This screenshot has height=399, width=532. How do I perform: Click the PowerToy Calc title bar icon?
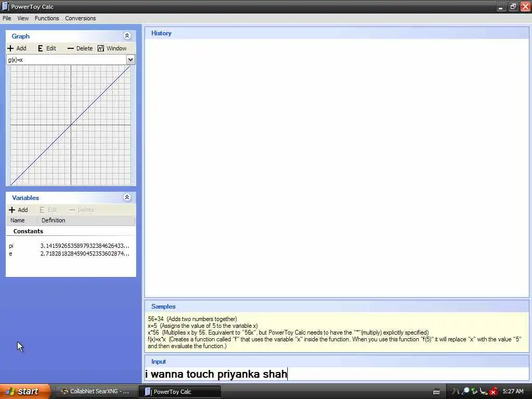5,6
